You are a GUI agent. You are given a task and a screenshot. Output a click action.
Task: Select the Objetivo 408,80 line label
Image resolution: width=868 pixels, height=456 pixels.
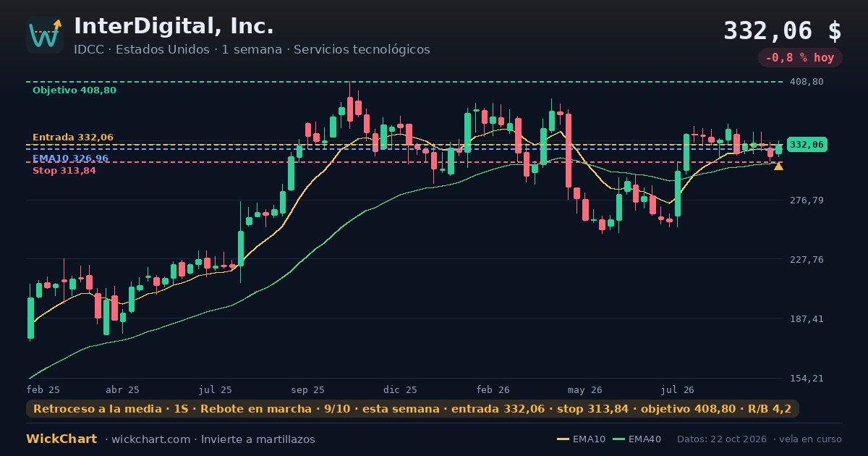[x=75, y=90]
